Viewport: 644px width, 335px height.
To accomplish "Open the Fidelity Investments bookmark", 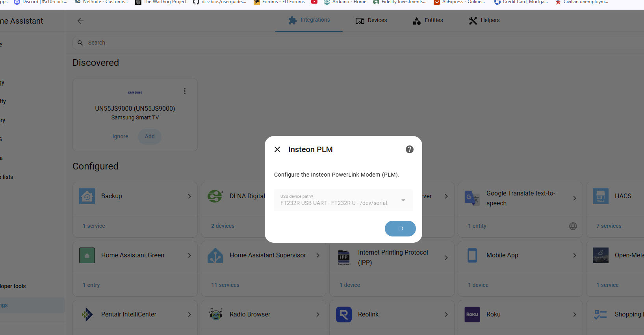I will pos(400,2).
